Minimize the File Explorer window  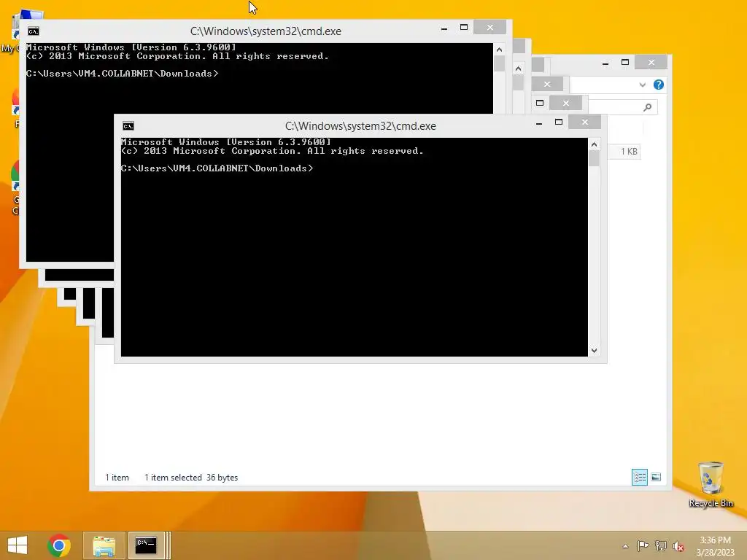pyautogui.click(x=605, y=63)
